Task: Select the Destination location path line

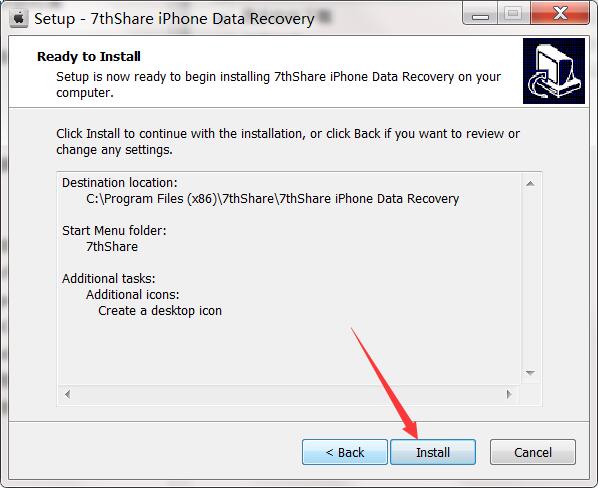Action: [x=272, y=199]
